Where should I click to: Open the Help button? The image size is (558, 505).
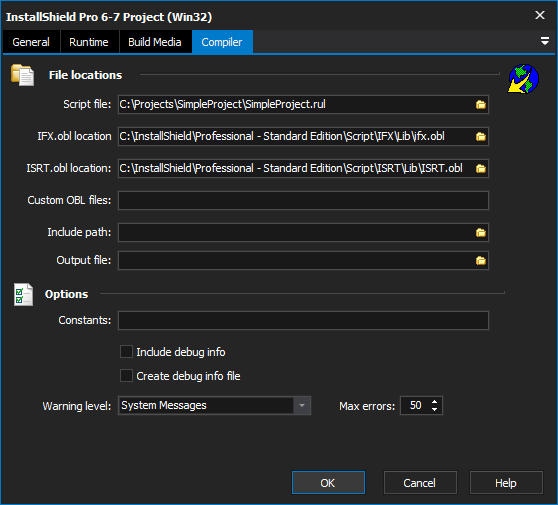click(506, 483)
